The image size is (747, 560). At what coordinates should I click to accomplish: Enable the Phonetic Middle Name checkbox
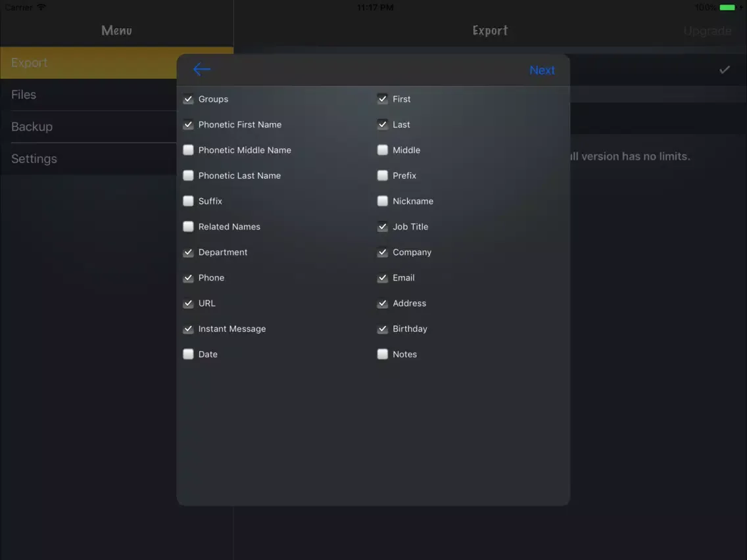pos(188,150)
